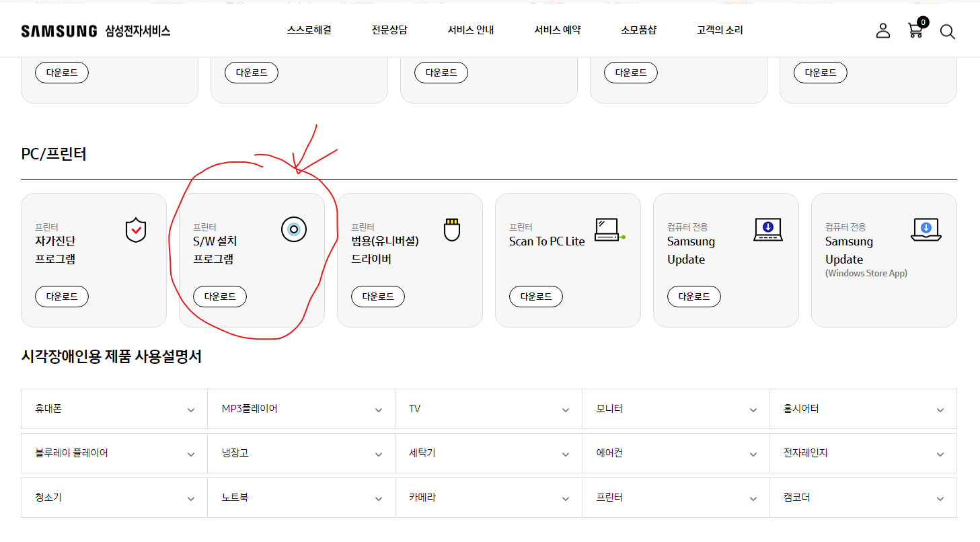
Task: Click the Samsung Update (Windows Store App) card title
Action: (866, 256)
